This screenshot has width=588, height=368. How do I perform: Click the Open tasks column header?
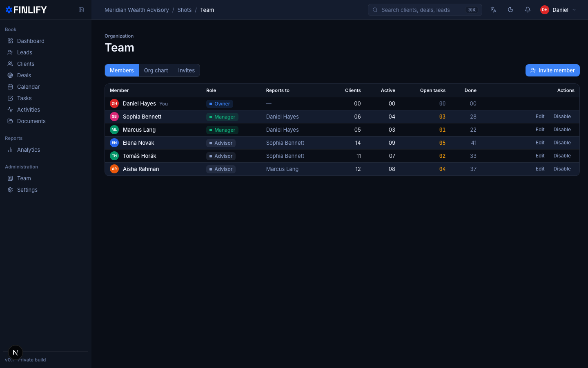(x=433, y=90)
